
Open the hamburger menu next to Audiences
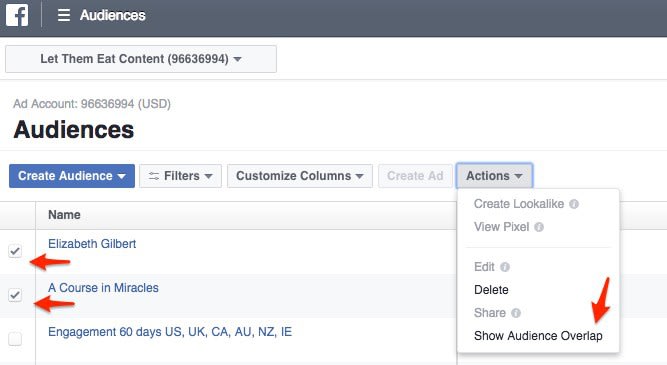tap(64, 15)
